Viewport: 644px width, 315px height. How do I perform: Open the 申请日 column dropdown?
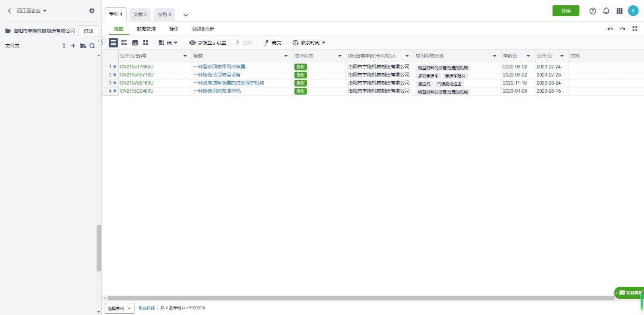click(x=528, y=56)
